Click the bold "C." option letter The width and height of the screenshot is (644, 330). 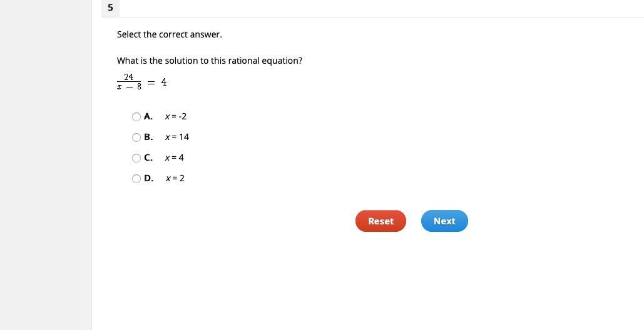pyautogui.click(x=148, y=157)
